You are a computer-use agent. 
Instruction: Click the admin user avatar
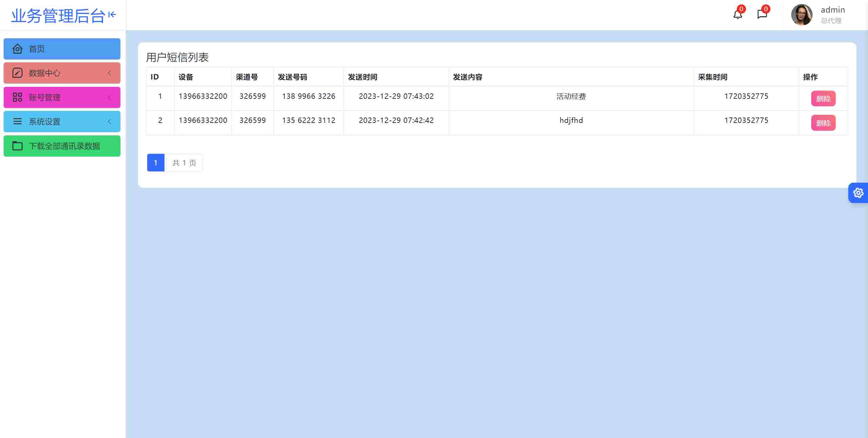801,15
